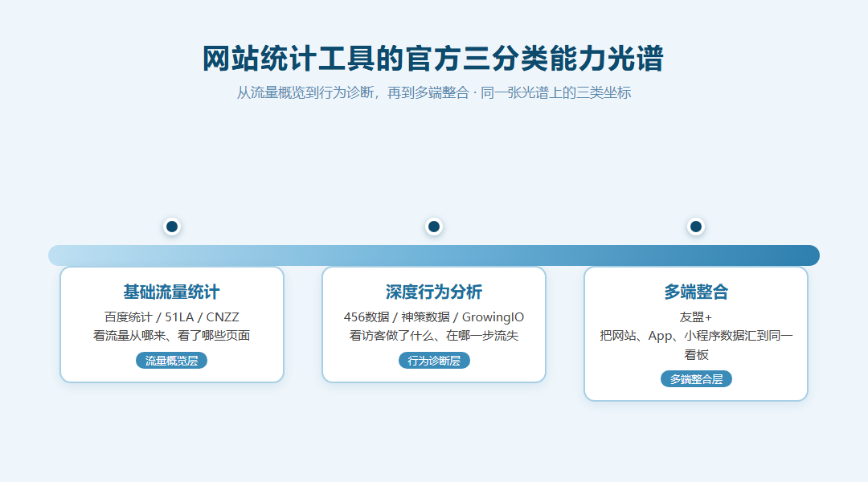The image size is (868, 482).
Task: Click the timeline dot above 多端整合
Action: (696, 227)
